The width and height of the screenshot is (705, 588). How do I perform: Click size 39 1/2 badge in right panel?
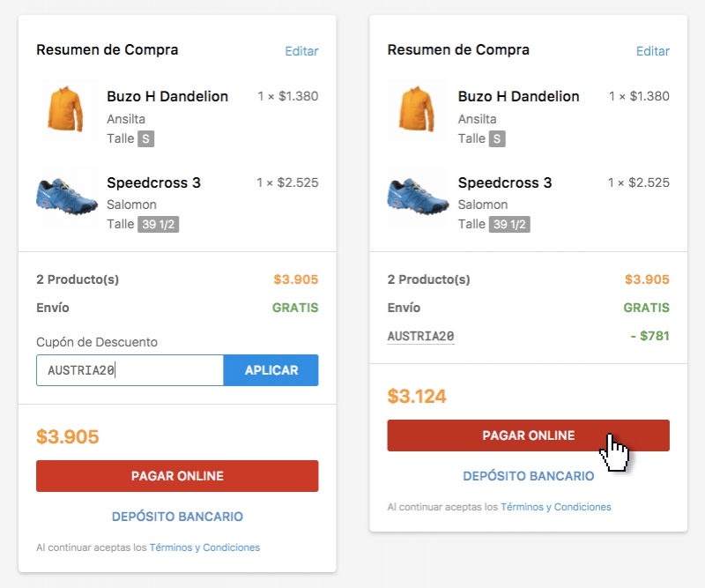pyautogui.click(x=509, y=225)
